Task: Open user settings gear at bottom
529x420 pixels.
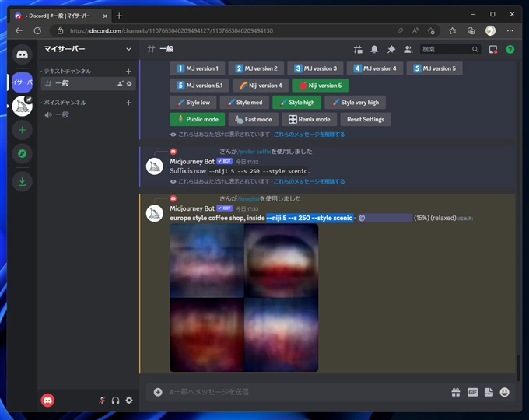Action: 129,401
